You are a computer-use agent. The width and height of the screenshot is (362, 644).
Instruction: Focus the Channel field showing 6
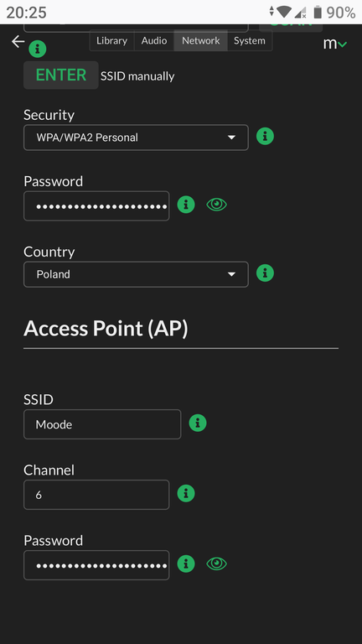coord(96,495)
